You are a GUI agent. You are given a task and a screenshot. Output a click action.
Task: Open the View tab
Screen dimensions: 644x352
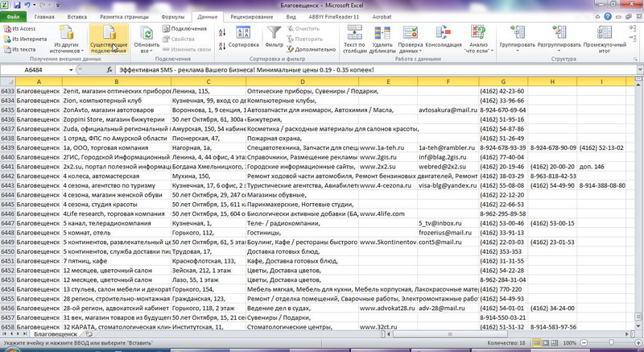coord(291,17)
